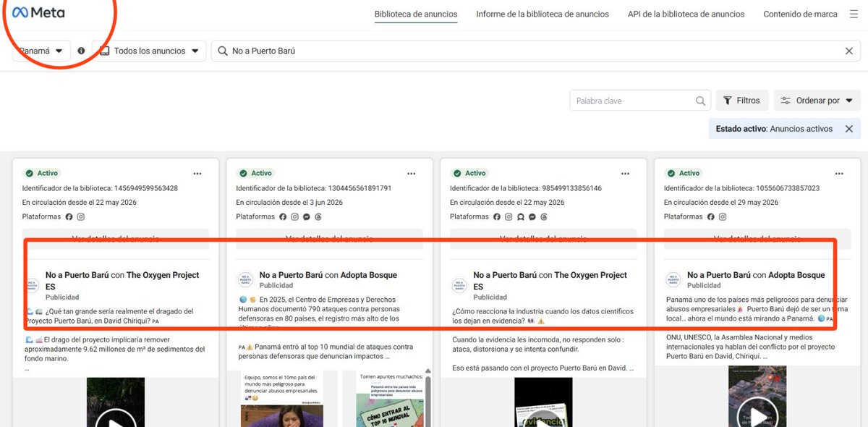Viewport: 868px width, 427px height.
Task: Open 'The Oxygen Project ES' link on dragado ad
Action: [122, 281]
